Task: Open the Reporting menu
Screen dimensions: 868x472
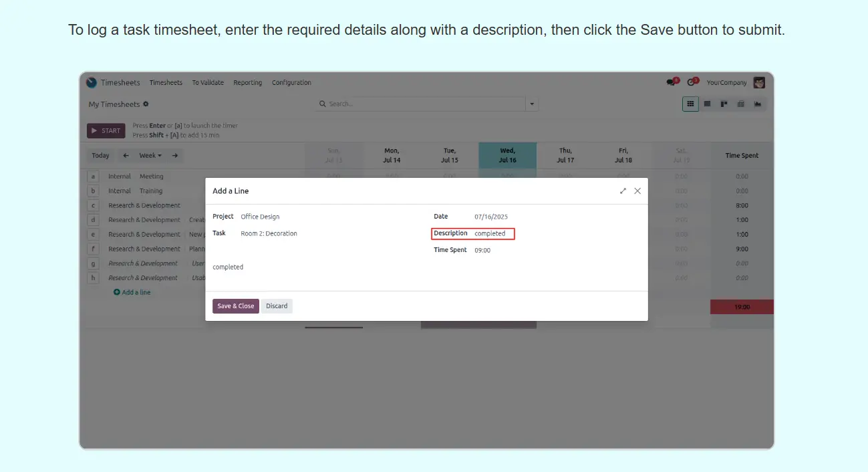Action: pyautogui.click(x=247, y=83)
